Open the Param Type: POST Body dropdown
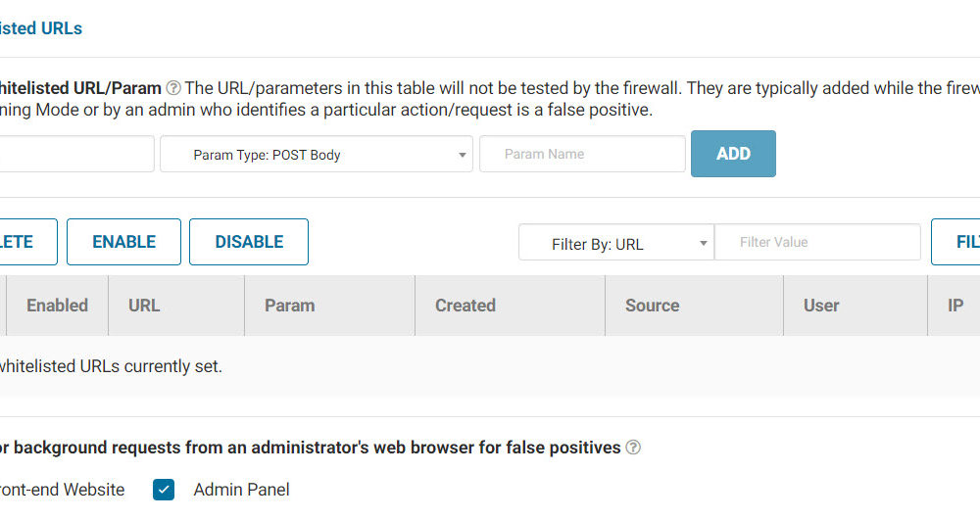 pos(316,154)
